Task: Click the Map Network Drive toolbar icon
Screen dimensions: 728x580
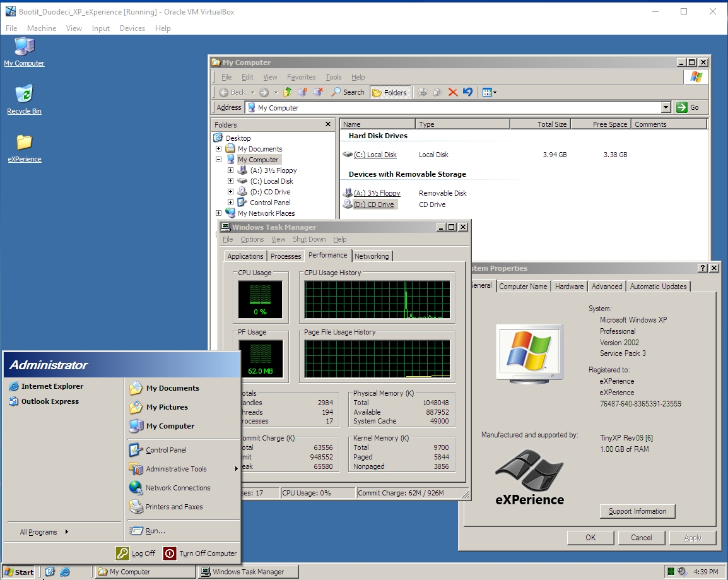Action: (302, 92)
